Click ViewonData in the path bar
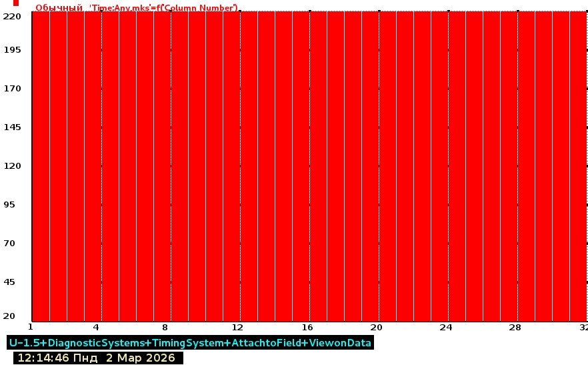 (340, 343)
